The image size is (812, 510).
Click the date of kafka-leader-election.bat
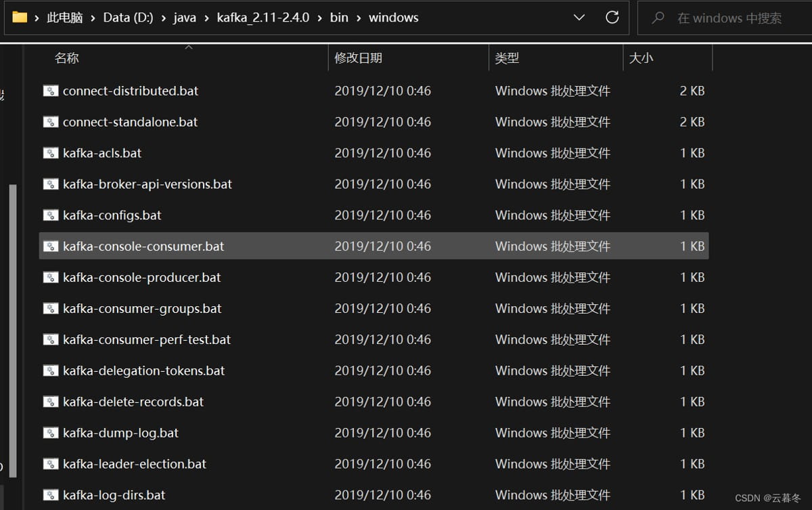click(383, 465)
